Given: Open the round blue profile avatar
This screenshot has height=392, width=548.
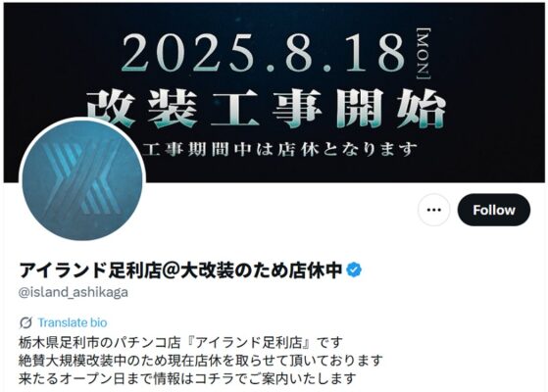Looking at the screenshot, I should tap(82, 180).
